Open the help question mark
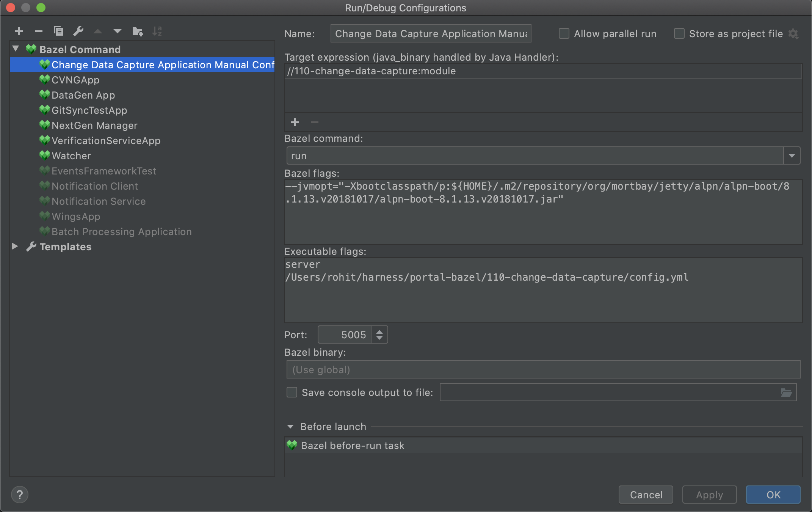This screenshot has height=512, width=812. coord(20,495)
